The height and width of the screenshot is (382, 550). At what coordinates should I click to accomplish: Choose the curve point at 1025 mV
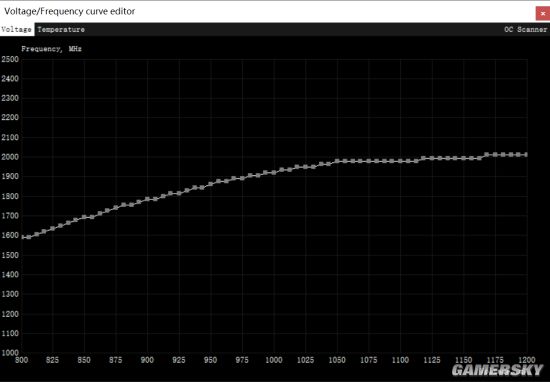tap(306, 167)
